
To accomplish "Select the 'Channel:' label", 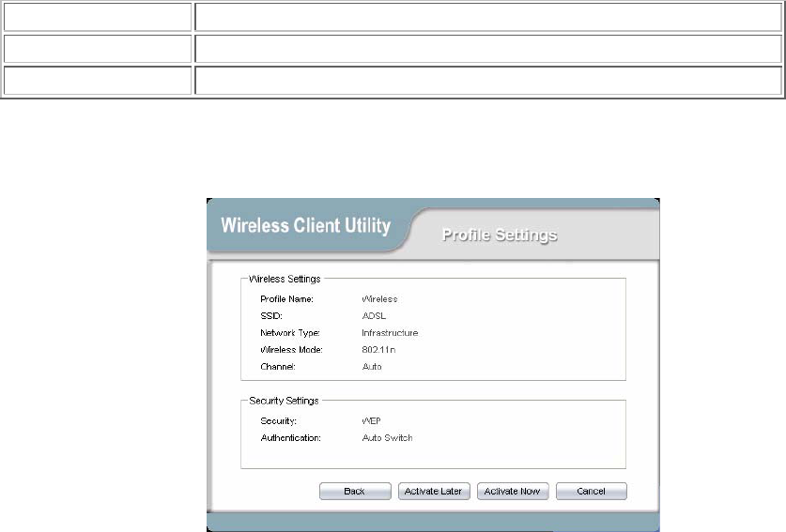I will click(278, 367).
